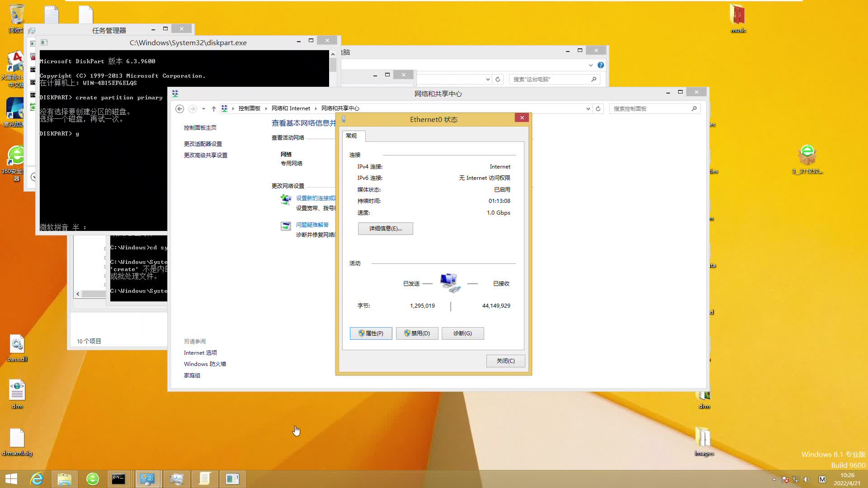
Task: Open Details (详细信息) button
Action: click(x=385, y=229)
